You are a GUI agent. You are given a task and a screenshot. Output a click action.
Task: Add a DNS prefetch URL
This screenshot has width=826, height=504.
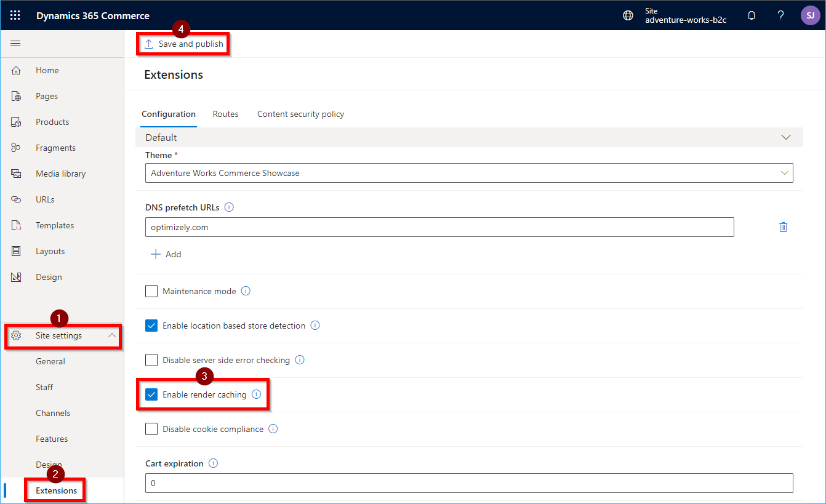[166, 254]
